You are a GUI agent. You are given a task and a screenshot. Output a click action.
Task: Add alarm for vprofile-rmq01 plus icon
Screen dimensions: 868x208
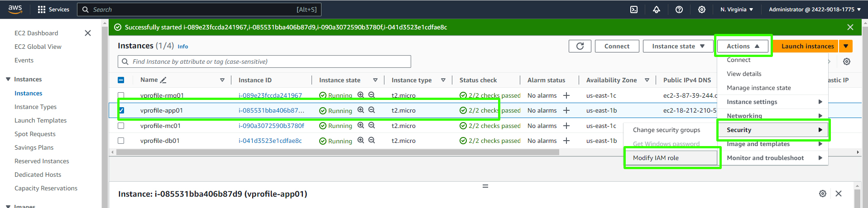tap(566, 95)
